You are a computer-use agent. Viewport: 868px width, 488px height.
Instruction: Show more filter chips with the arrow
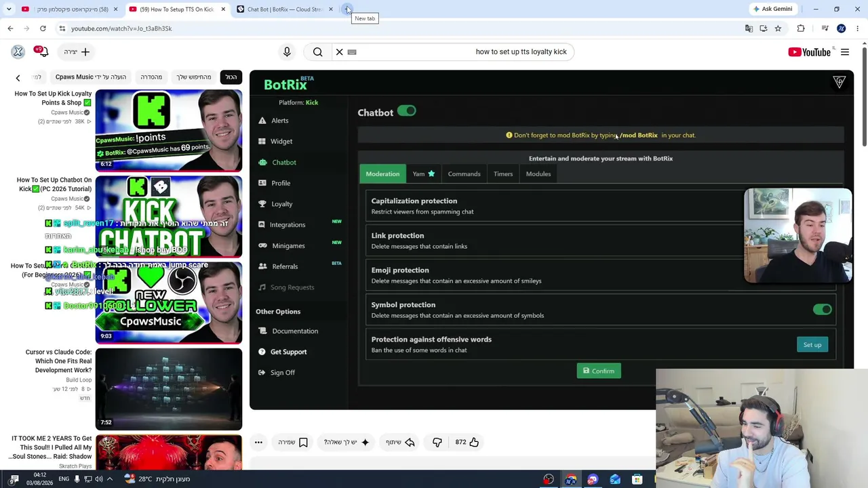[x=18, y=78]
